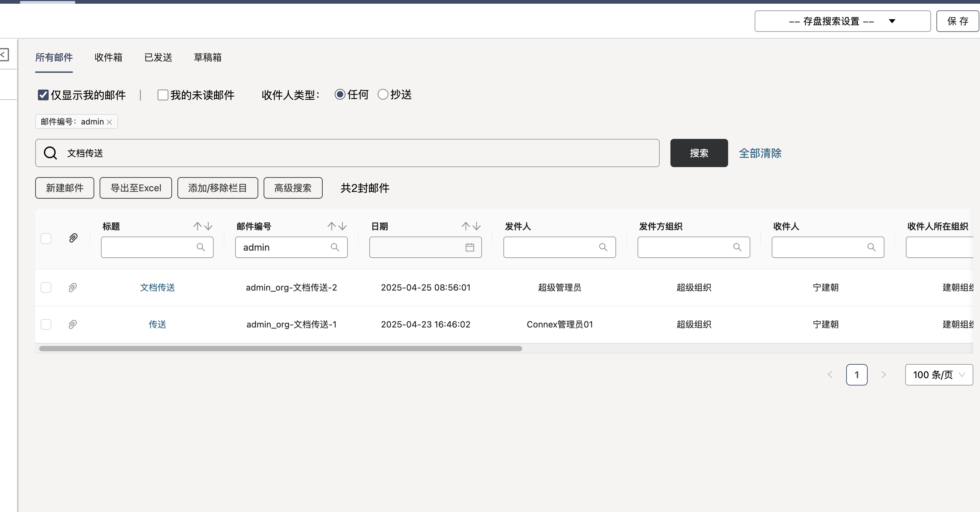Uncheck 仅显示我的邮件 checkbox
Screen dimensions: 980x512
click(x=43, y=95)
